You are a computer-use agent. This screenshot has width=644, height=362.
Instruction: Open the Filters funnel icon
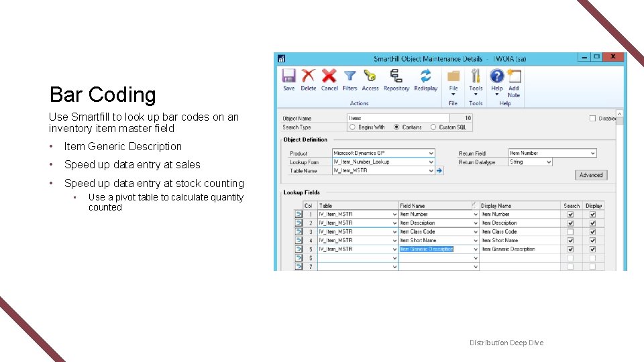click(x=350, y=76)
